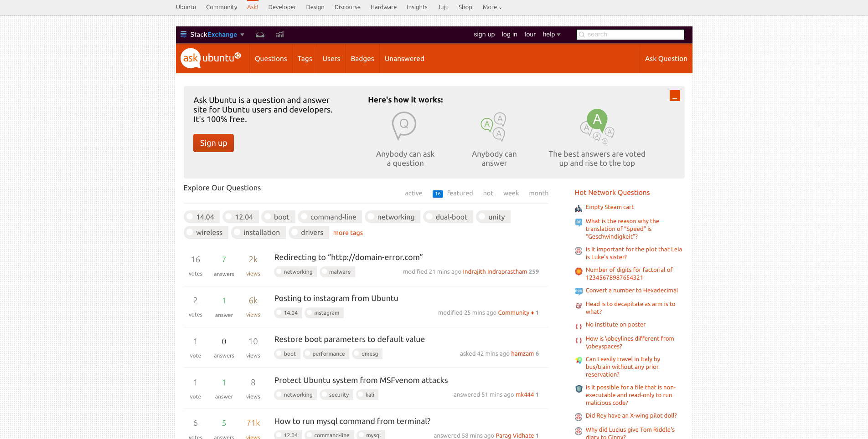Switch to the active questions tab
The width and height of the screenshot is (868, 439).
pos(413,194)
